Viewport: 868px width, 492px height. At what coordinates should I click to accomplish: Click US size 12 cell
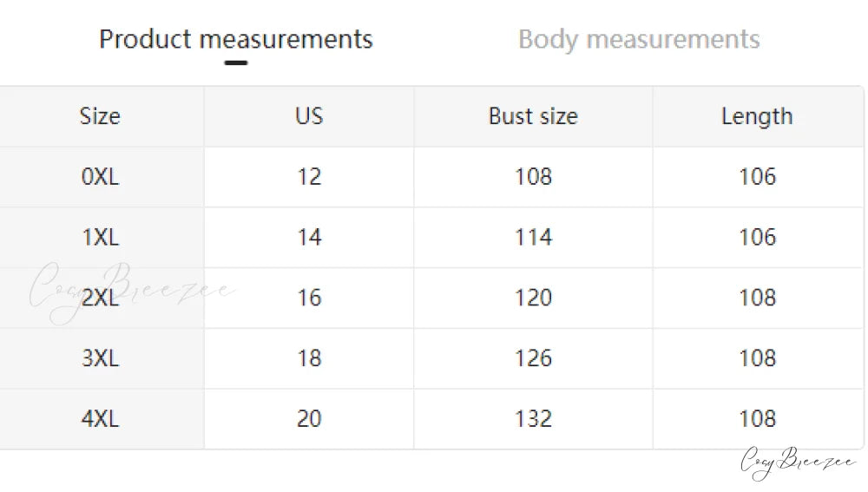pyautogui.click(x=309, y=177)
